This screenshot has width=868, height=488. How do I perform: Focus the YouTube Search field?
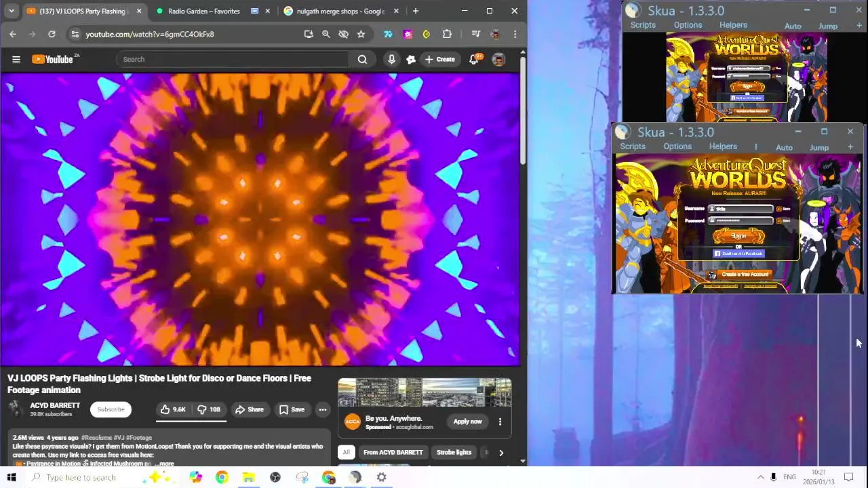233,60
